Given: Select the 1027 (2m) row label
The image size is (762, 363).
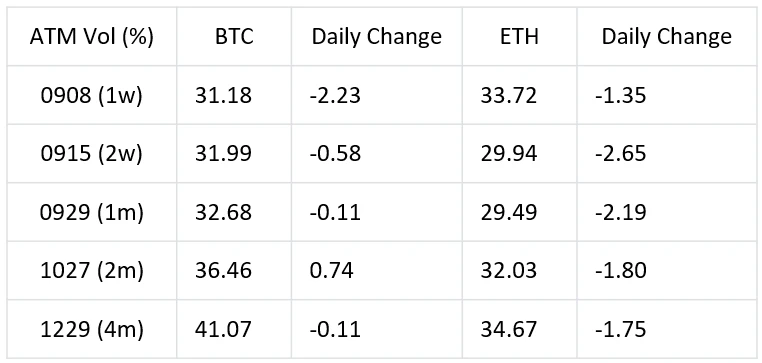Looking at the screenshot, I should click(91, 271).
